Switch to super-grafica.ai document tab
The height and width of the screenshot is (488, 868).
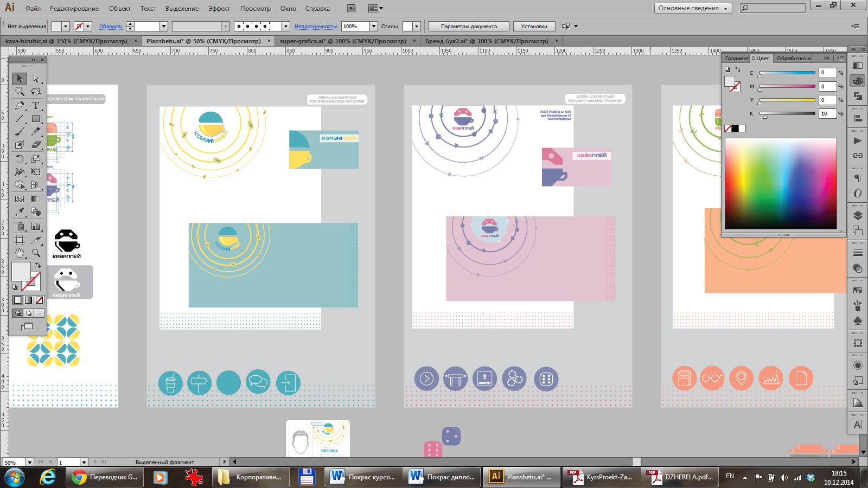point(342,41)
